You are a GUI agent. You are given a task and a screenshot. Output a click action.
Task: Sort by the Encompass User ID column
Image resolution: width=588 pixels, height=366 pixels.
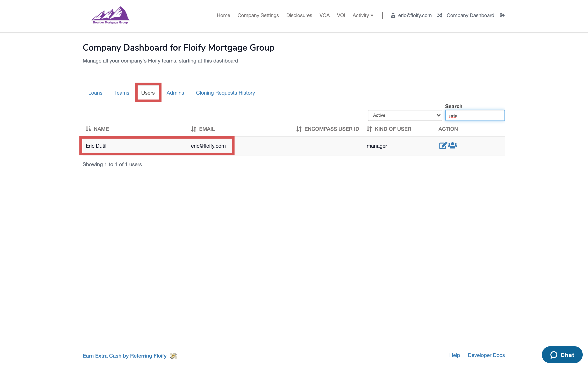tap(299, 129)
